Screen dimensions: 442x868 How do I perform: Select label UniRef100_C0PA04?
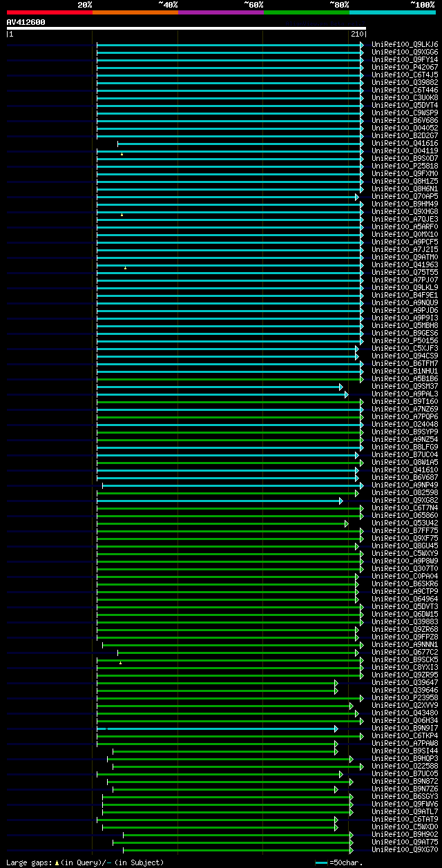405,576
